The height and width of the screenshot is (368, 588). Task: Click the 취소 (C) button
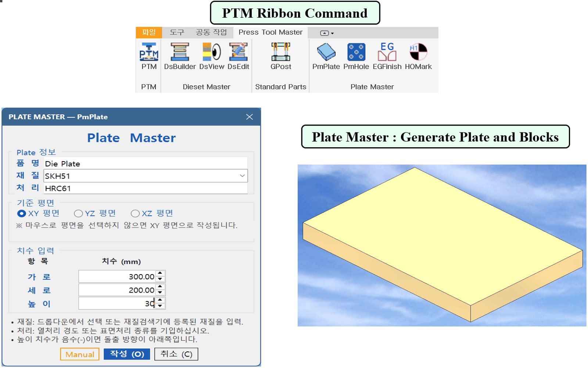click(176, 354)
